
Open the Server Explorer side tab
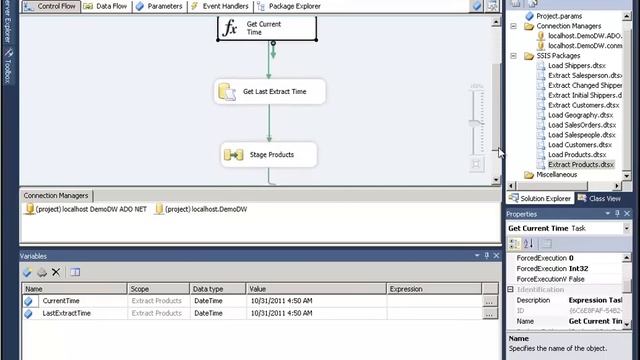pyautogui.click(x=7, y=21)
